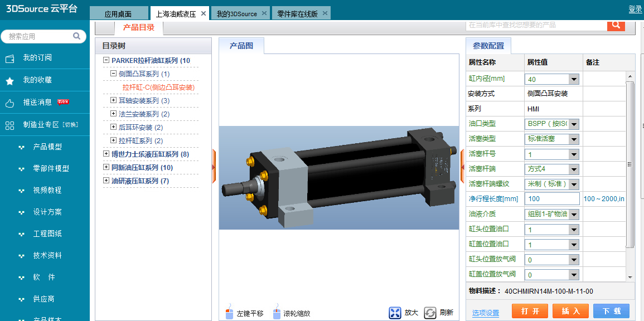Expand 油研液压缸系列 node
This screenshot has height=321, width=644.
(106, 180)
